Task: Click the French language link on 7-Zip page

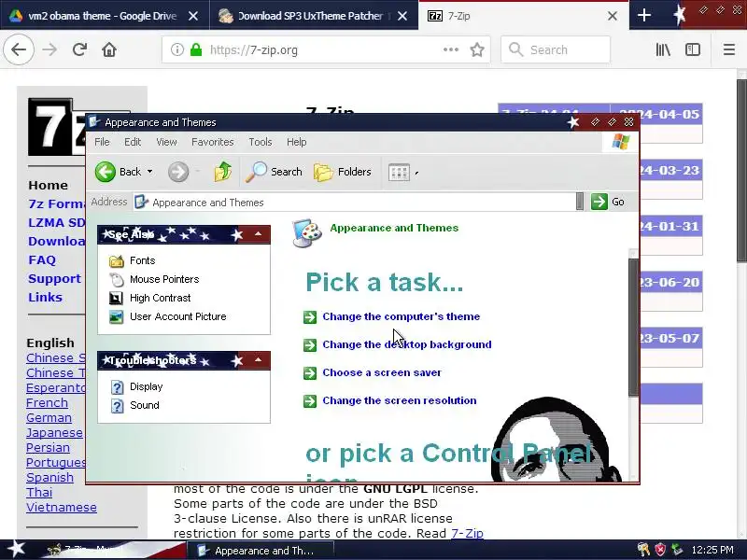Action: [47, 403]
